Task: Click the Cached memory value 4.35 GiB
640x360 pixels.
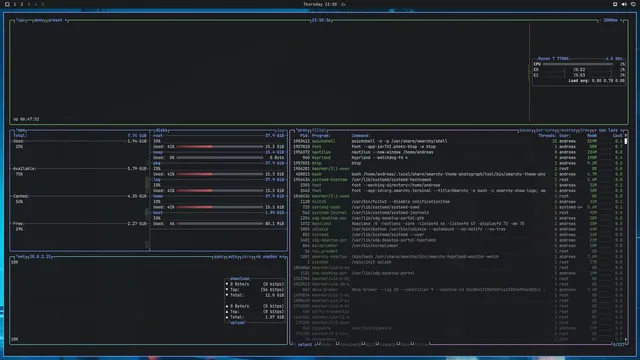Action: pos(137,196)
